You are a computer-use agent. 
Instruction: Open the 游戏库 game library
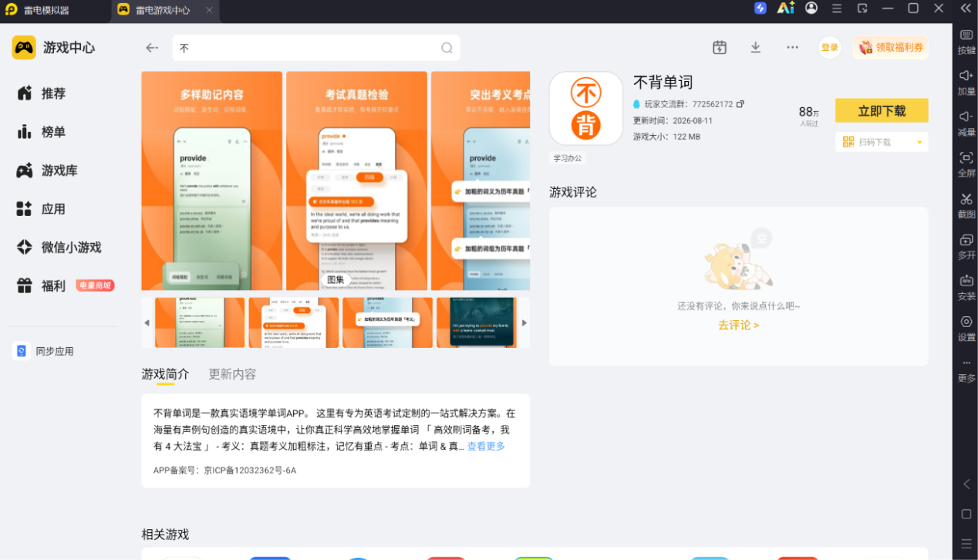click(47, 170)
